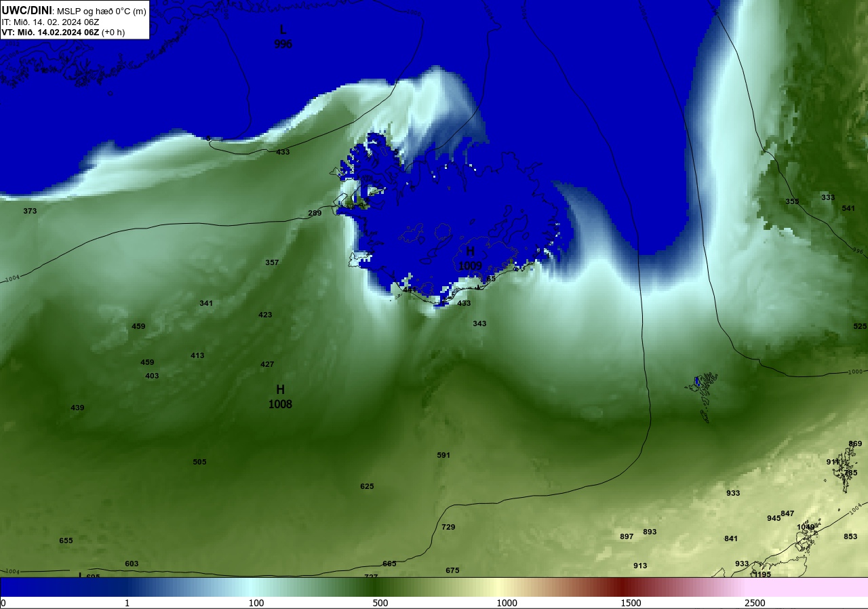Click the height value 853
The width and height of the screenshot is (868, 609).
[850, 536]
